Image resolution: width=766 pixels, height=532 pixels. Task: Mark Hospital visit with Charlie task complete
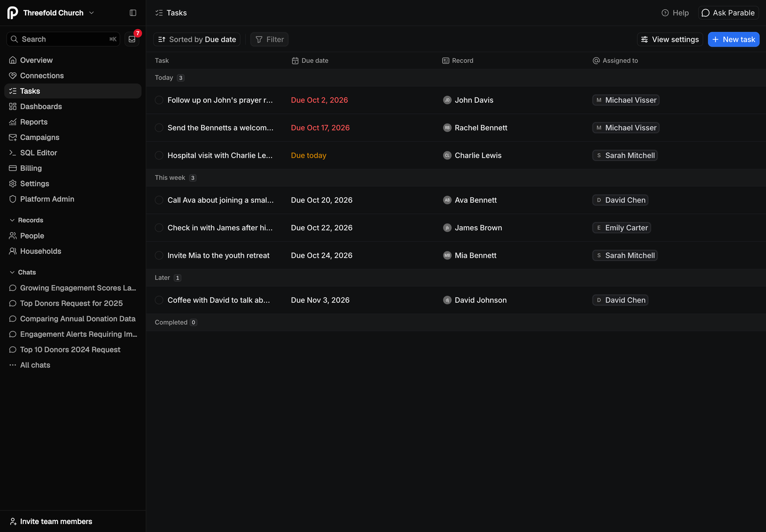[x=159, y=155]
